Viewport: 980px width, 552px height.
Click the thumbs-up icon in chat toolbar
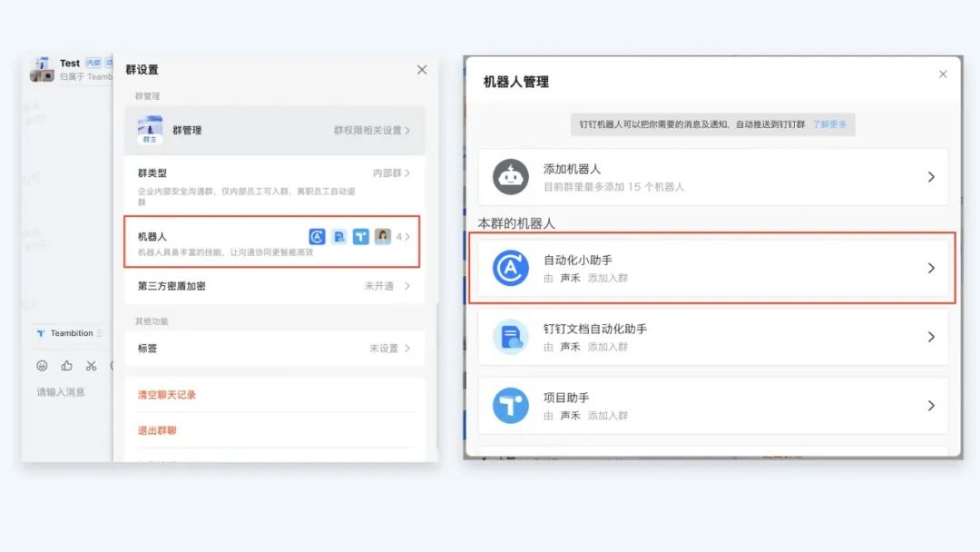66,366
